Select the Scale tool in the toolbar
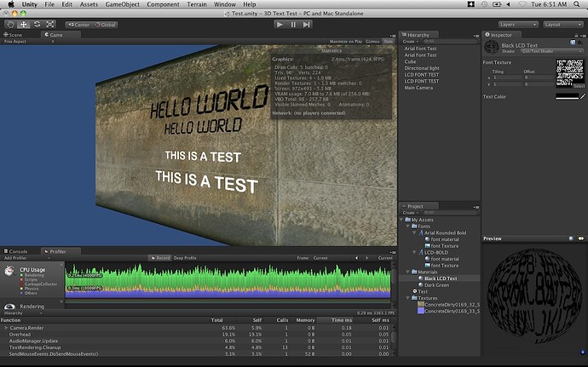 [x=50, y=25]
